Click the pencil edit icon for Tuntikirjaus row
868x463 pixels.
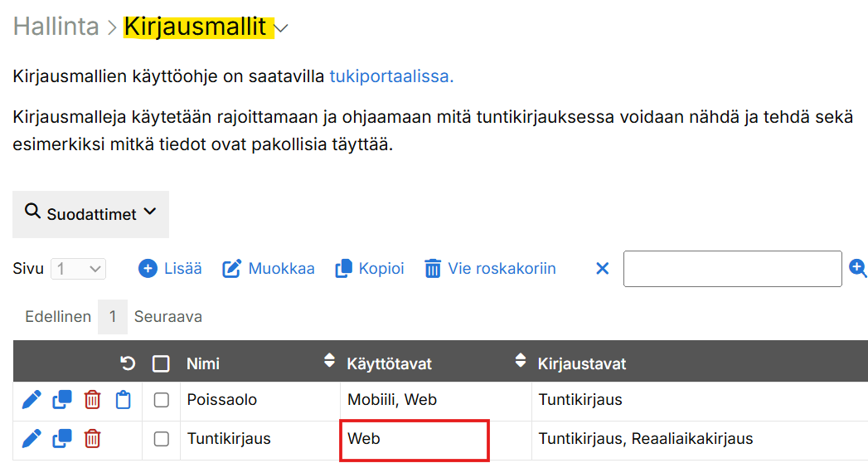coord(32,438)
